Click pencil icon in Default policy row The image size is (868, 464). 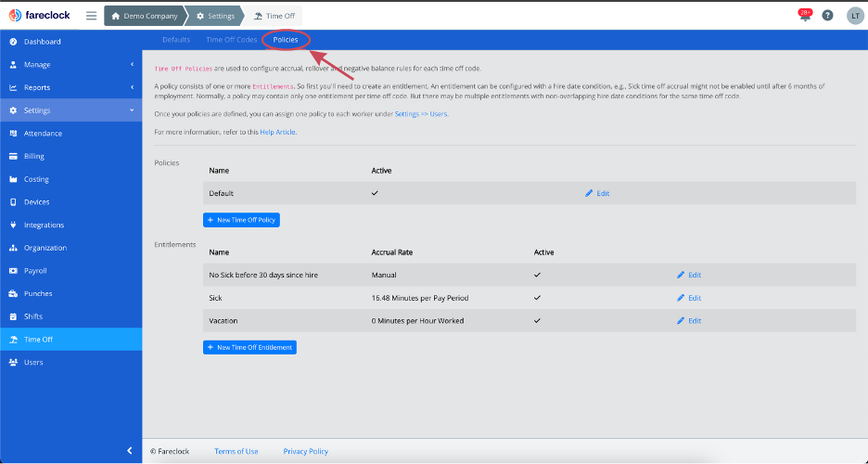[x=589, y=193]
